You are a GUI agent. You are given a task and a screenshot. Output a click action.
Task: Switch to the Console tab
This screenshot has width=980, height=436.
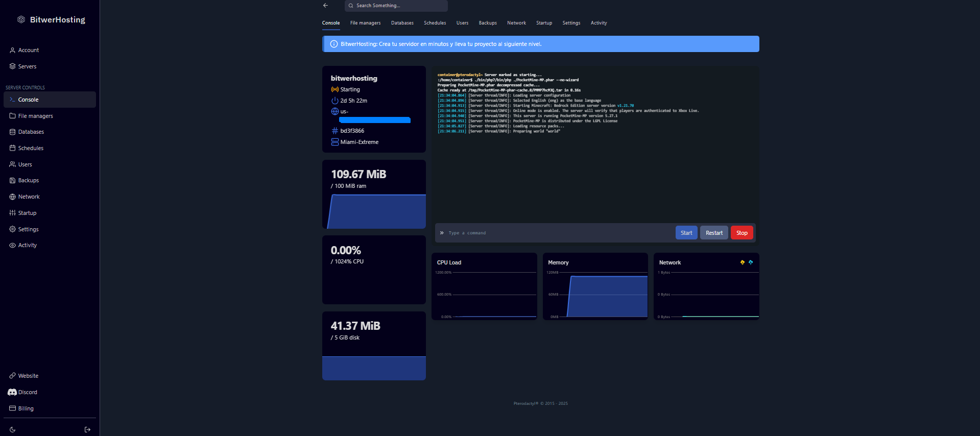[x=331, y=23]
